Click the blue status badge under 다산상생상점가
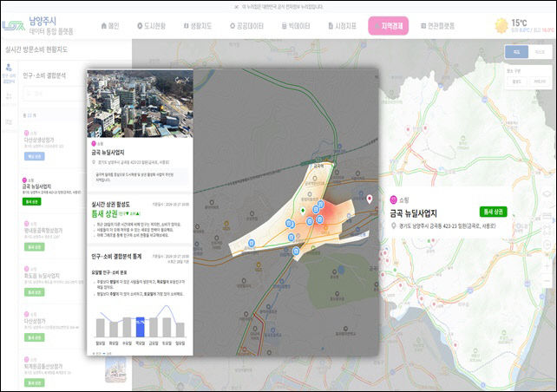 click(34, 156)
